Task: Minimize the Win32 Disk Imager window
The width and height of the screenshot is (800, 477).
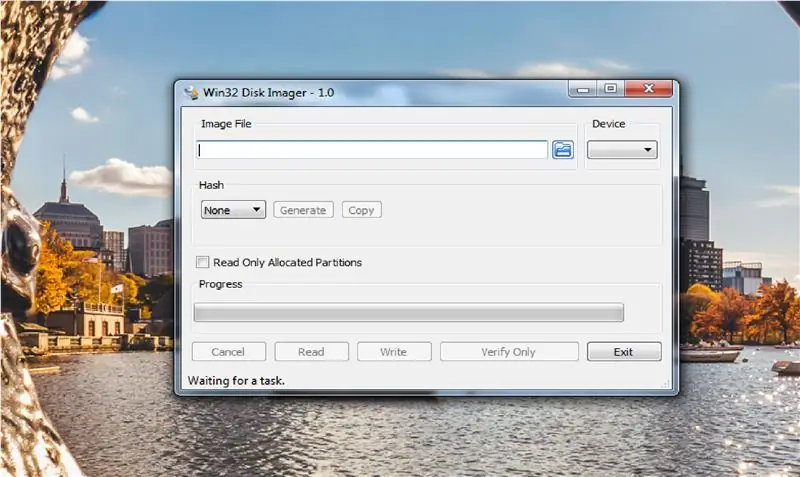Action: [x=584, y=89]
